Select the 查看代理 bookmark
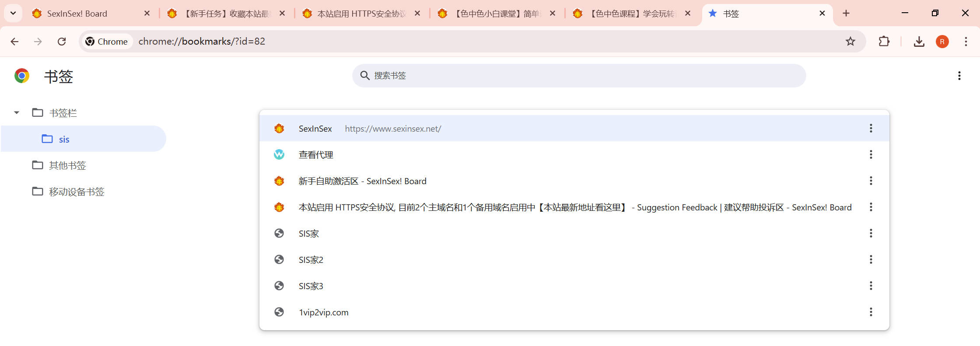Image resolution: width=980 pixels, height=346 pixels. tap(574, 154)
